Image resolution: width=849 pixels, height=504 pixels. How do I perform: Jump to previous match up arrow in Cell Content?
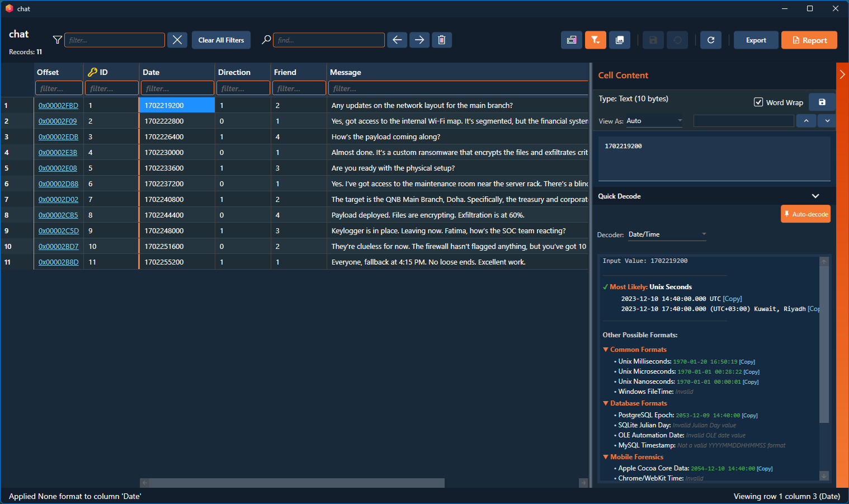[x=806, y=121]
